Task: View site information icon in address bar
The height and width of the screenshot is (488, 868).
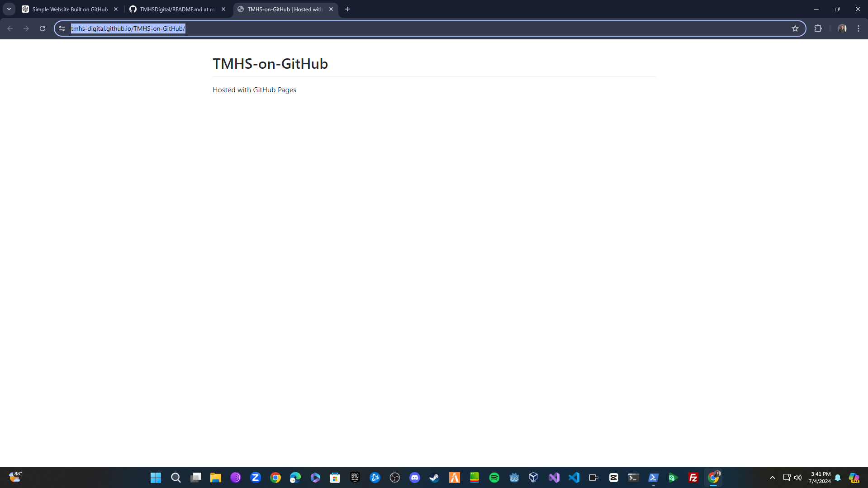Action: [x=62, y=28]
